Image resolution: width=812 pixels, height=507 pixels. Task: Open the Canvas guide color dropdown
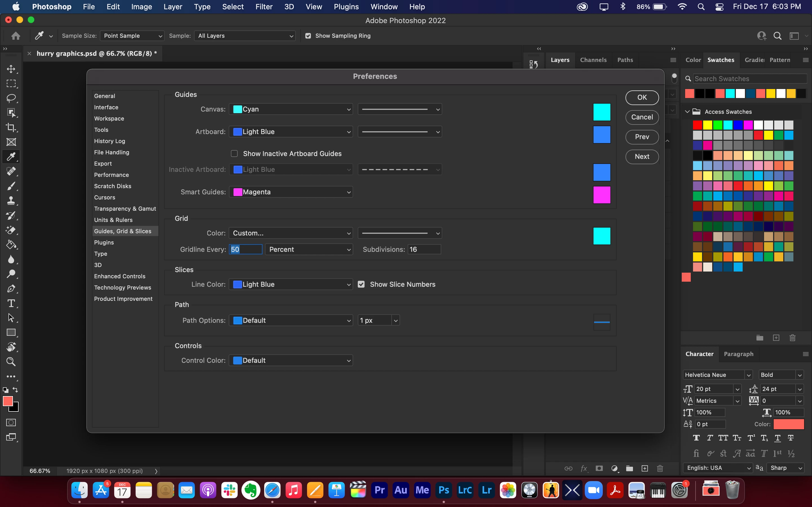click(291, 109)
